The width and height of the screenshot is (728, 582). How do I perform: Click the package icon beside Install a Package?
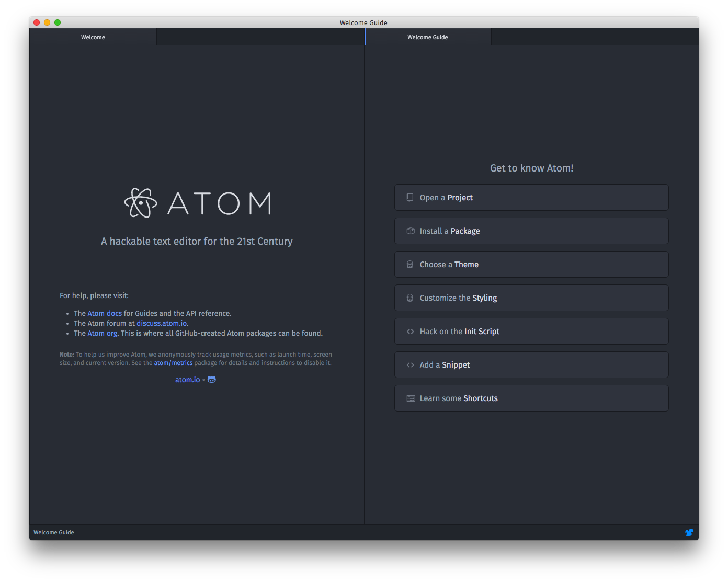(x=411, y=231)
